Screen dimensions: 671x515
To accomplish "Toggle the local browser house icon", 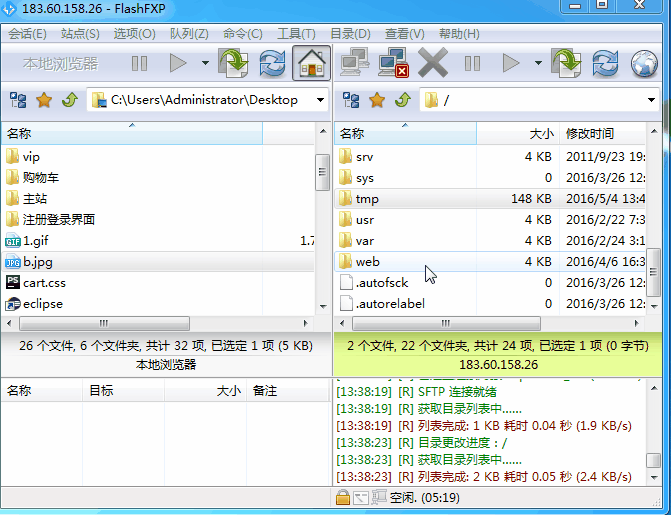I will click(312, 63).
